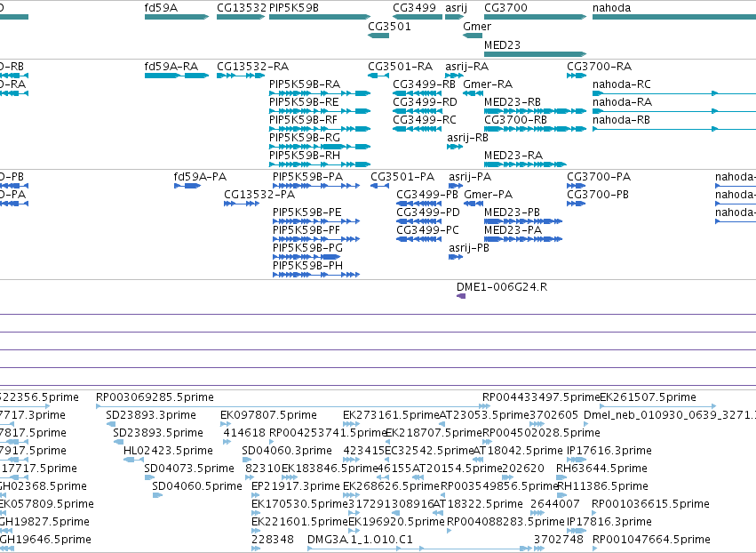Select the MED23 gene label
The width and height of the screenshot is (756, 553).
(x=502, y=44)
